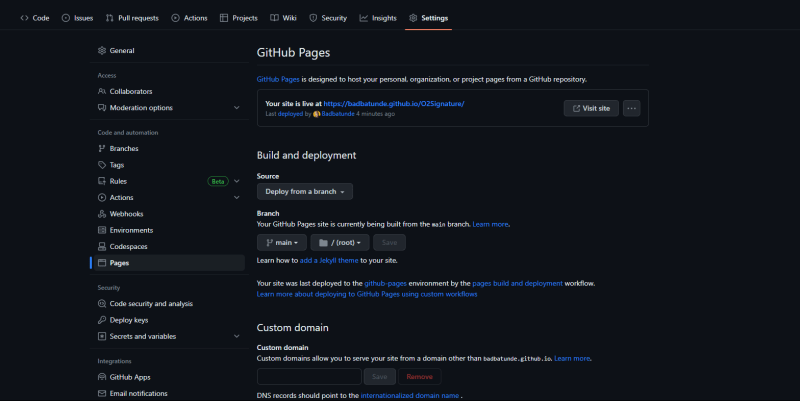800x401 pixels.
Task: Open the / (root) folder dropdown
Action: tap(340, 242)
